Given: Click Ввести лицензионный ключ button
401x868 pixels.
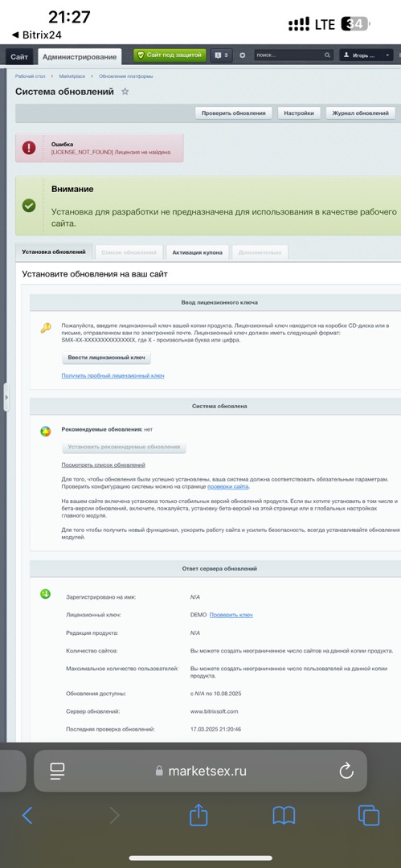Looking at the screenshot, I should pos(106,358).
